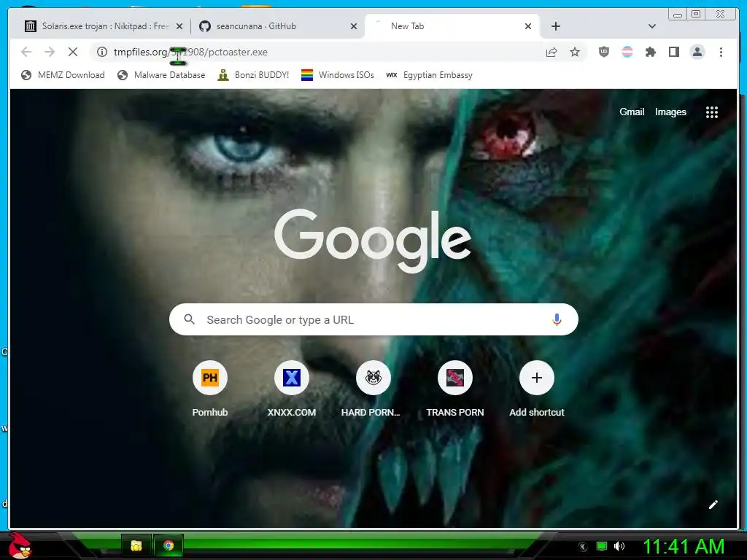Open a new tab with the plus button
This screenshot has width=747, height=560.
coord(555,26)
